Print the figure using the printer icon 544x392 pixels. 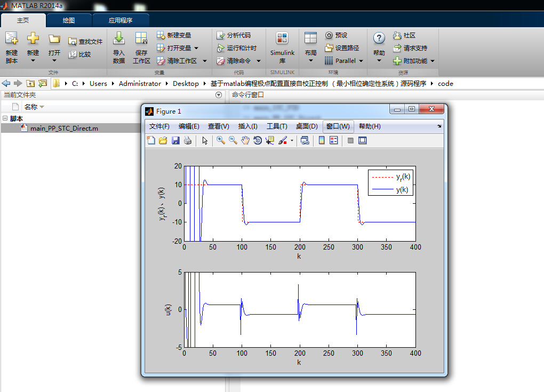point(188,140)
